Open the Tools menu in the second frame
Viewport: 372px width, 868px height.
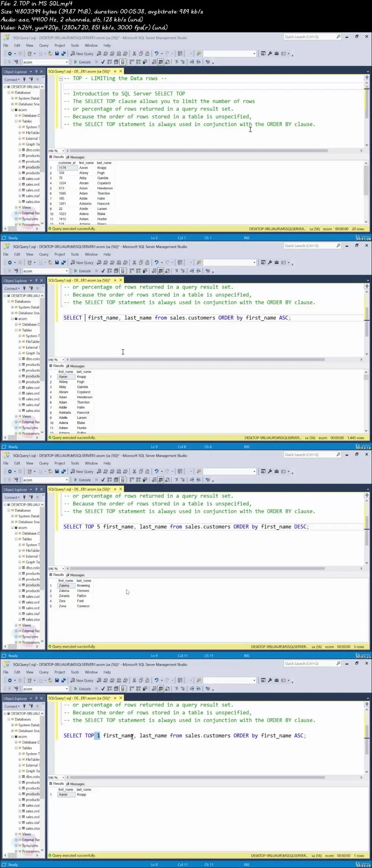(x=75, y=255)
